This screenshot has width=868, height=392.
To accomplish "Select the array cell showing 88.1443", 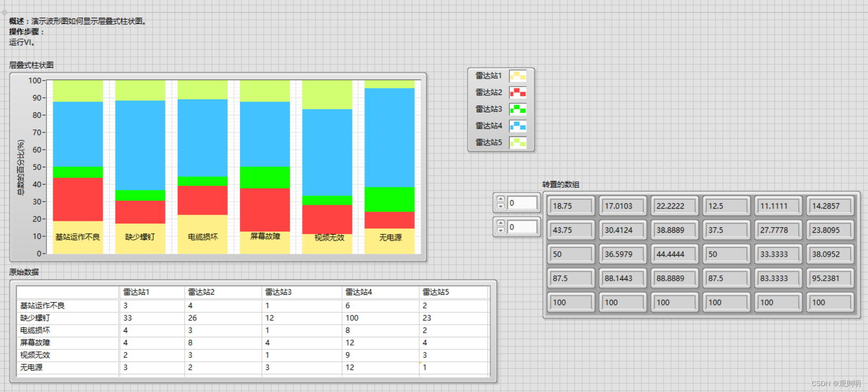I will (x=623, y=279).
